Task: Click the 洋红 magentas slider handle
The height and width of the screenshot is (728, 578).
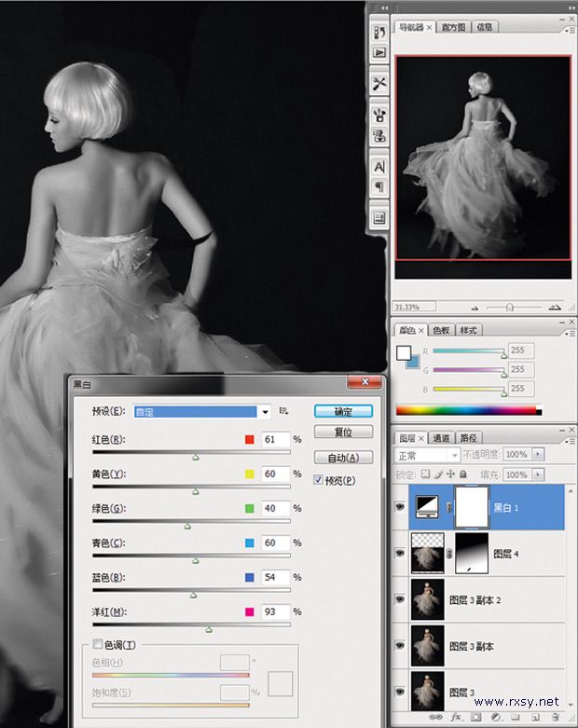Action: [x=209, y=629]
